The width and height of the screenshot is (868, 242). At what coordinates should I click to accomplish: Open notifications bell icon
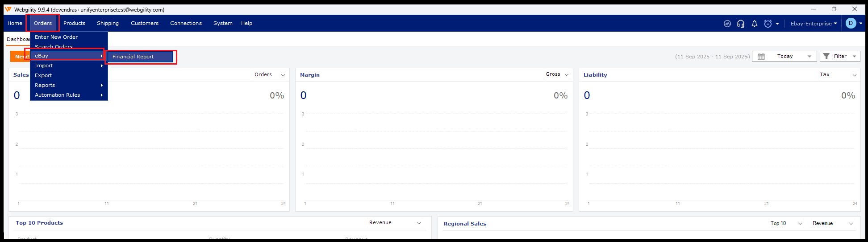coord(755,24)
